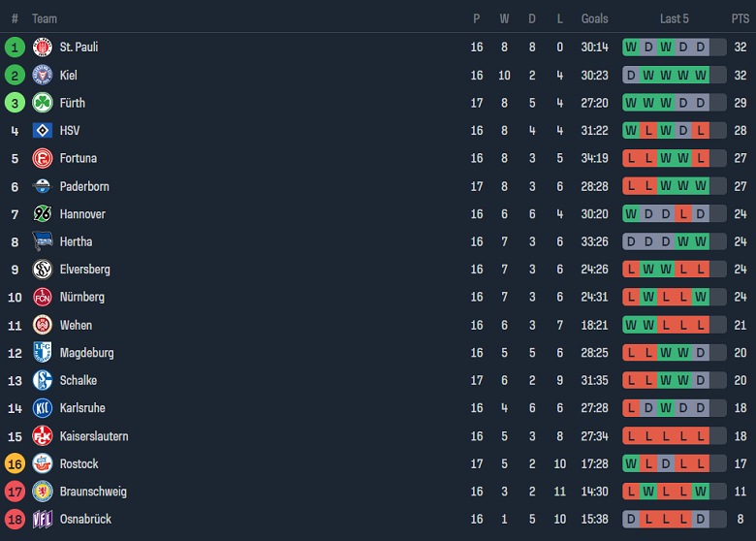Click Braunschweig's red position 17 badge
Image resolution: width=756 pixels, height=541 pixels.
coord(15,492)
